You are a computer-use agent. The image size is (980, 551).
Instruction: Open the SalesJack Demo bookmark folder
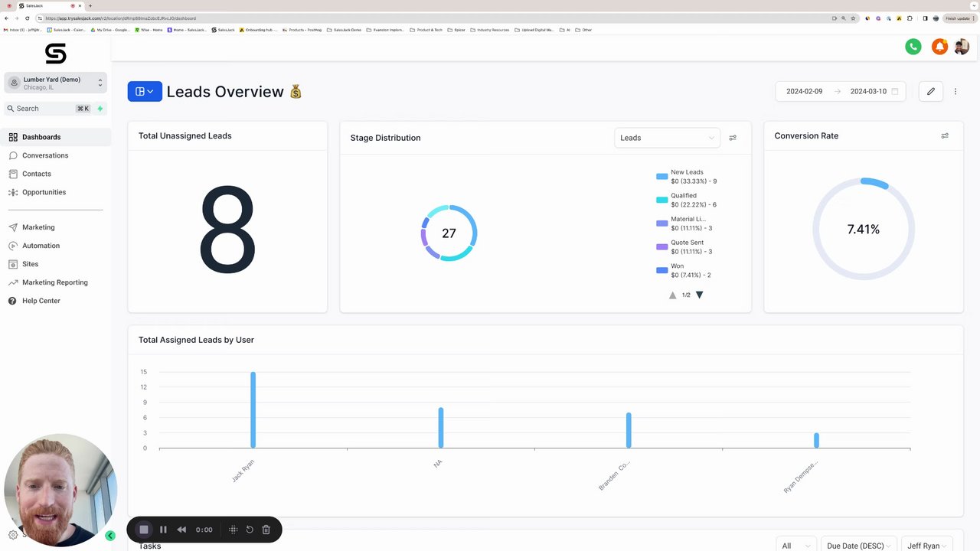(344, 30)
